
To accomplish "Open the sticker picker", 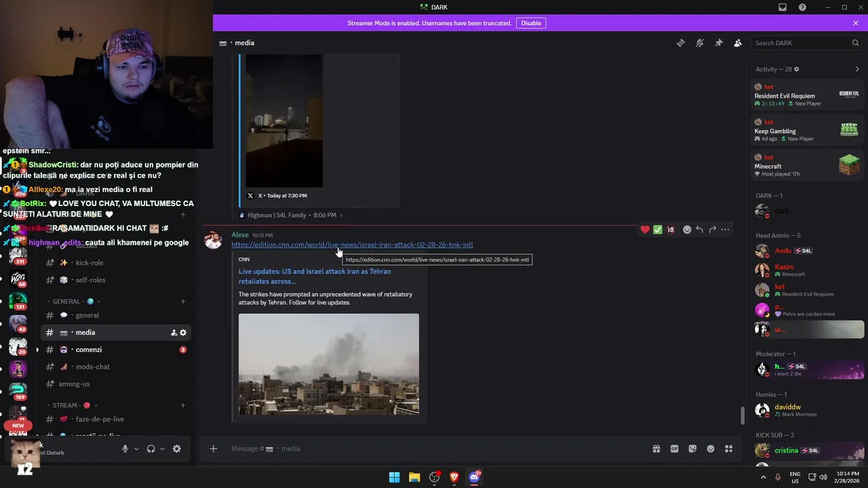I will pos(692,449).
